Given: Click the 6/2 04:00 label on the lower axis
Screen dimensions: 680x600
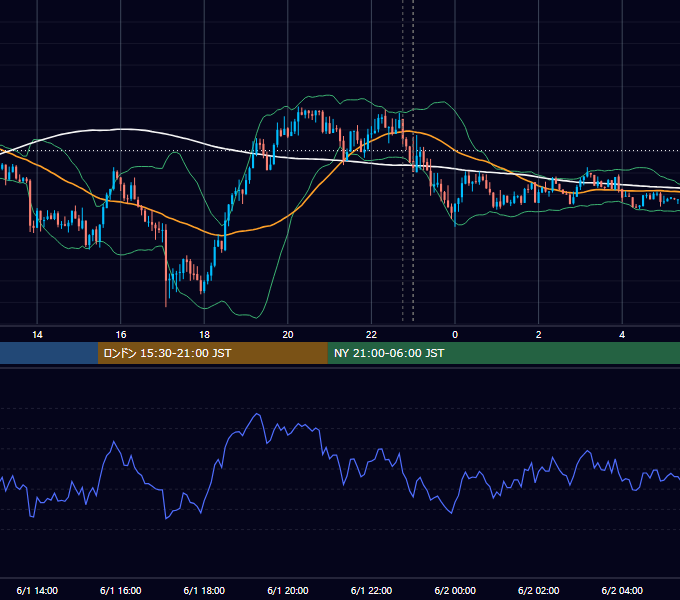Looking at the screenshot, I should 622,590.
